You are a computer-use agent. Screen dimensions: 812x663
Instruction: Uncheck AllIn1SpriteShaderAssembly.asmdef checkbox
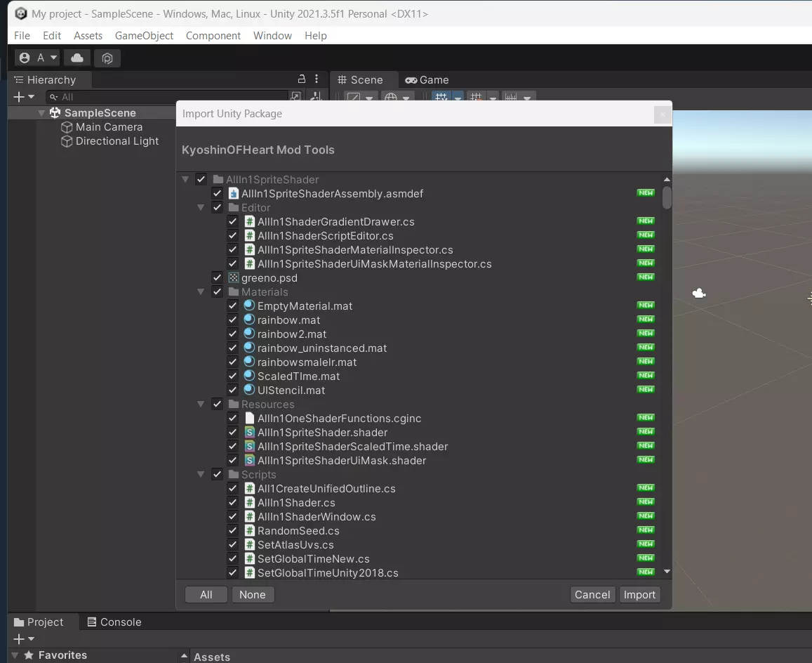pos(217,193)
